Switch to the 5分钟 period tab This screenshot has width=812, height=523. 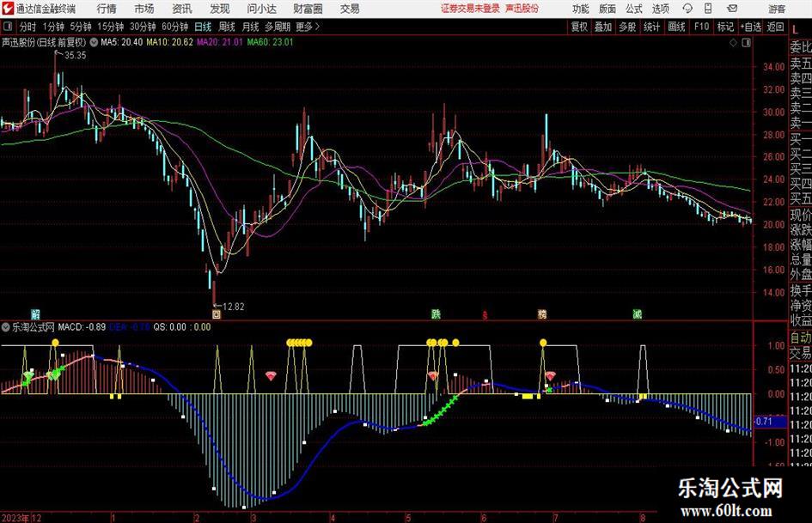pyautogui.click(x=81, y=27)
